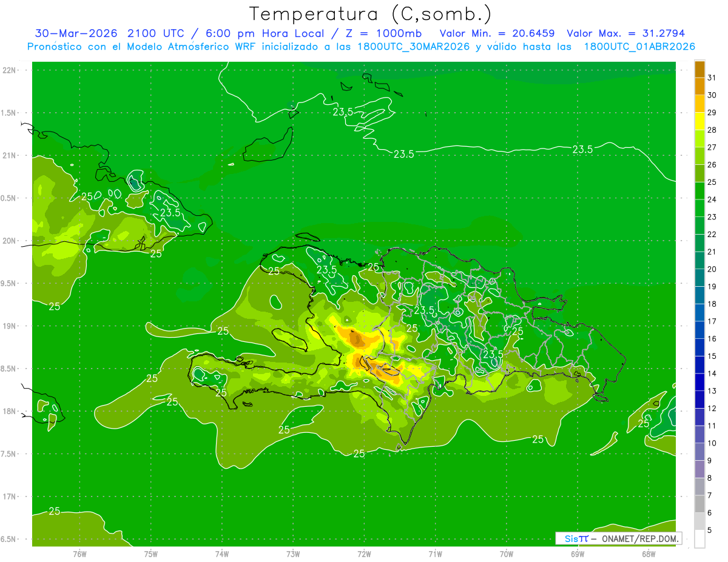This screenshot has width=728, height=562.
Task: Click the dark orange 31 color swatch
Action: pyautogui.click(x=699, y=70)
